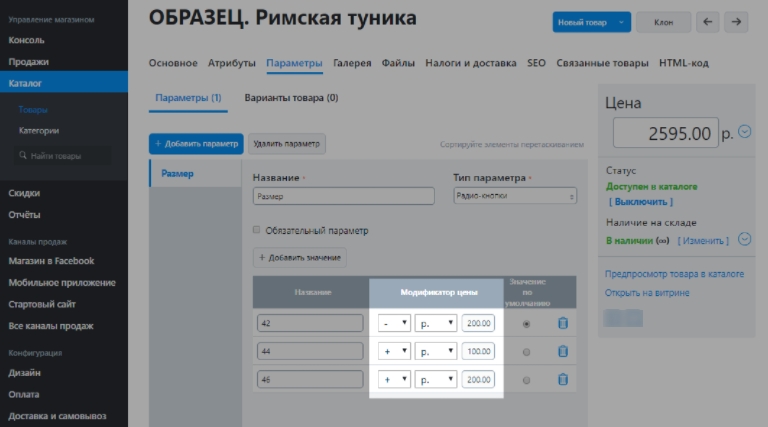Viewport: 768px width, 427px height.
Task: Open Стартовый сайт in sidebar
Action: [42, 304]
